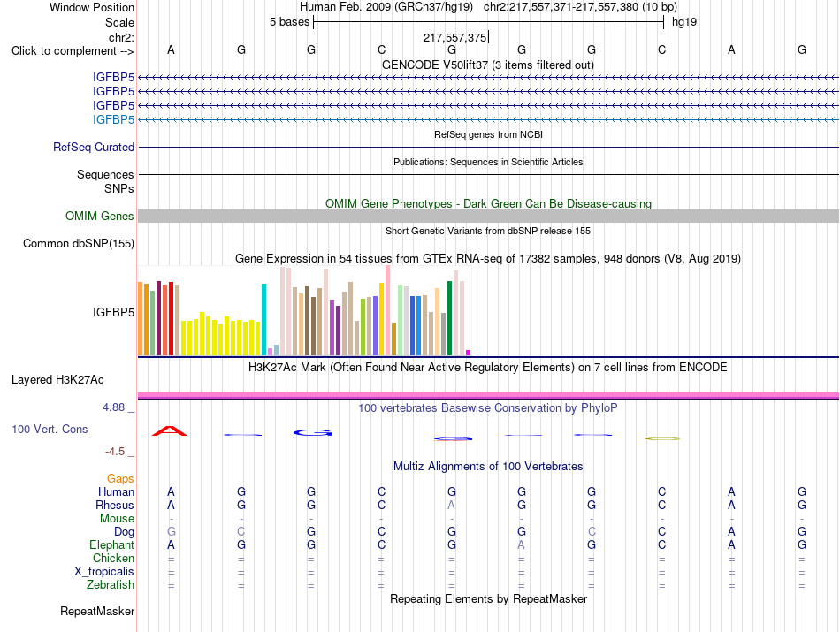840x632 pixels.
Task: Click the faded A mismatch in Rhesus row
Action: point(452,505)
